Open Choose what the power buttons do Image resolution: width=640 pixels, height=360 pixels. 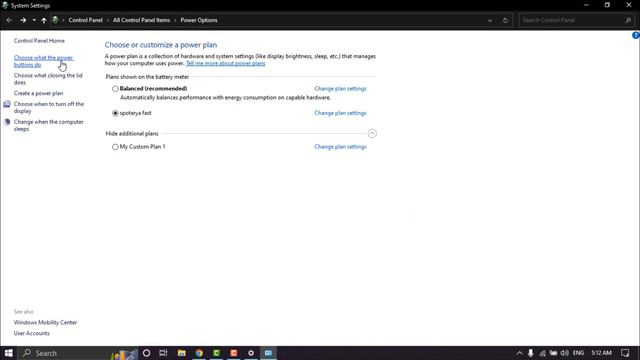point(43,61)
